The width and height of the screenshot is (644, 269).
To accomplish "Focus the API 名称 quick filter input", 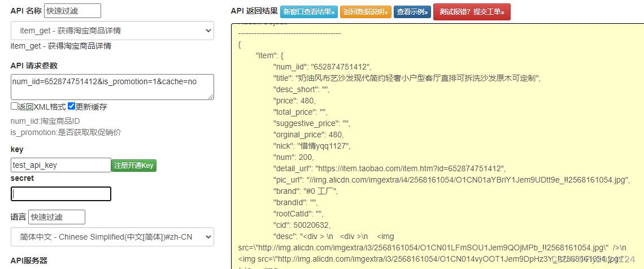I will (72, 11).
